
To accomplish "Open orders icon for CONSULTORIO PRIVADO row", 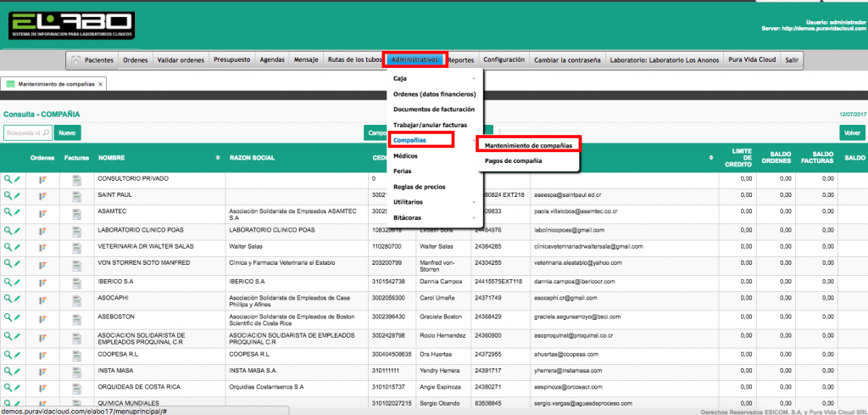I will (x=43, y=179).
